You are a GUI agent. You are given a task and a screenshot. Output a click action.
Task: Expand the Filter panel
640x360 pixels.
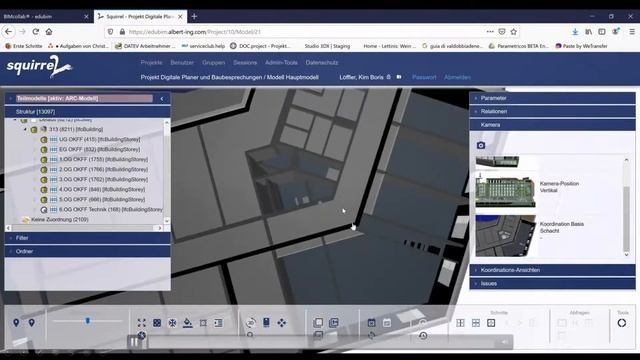point(87,238)
